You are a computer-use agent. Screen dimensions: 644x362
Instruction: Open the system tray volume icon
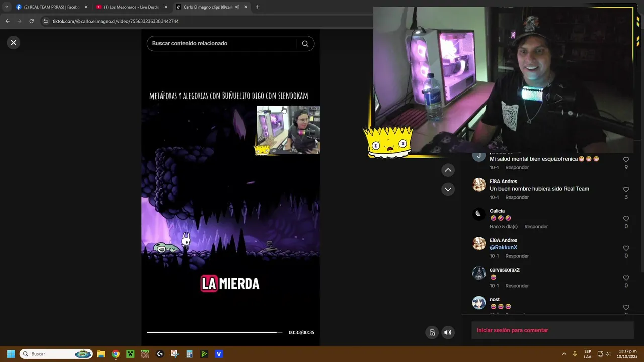pyautogui.click(x=608, y=354)
